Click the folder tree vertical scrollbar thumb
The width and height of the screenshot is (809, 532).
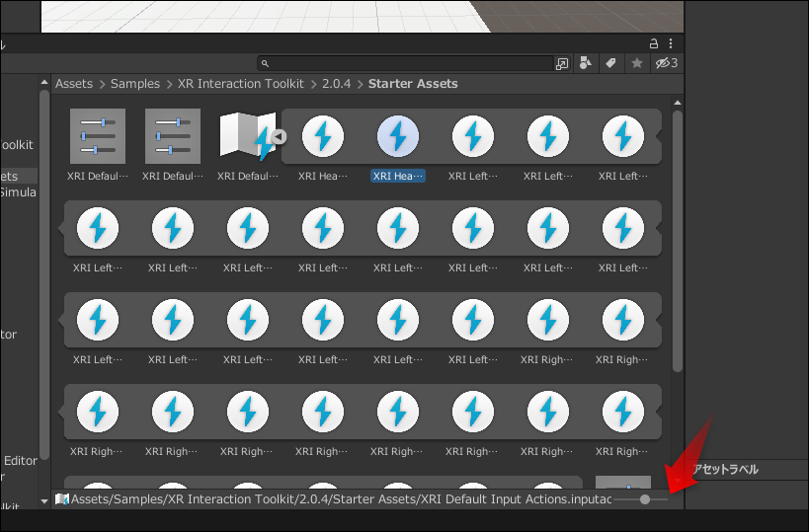click(44, 274)
